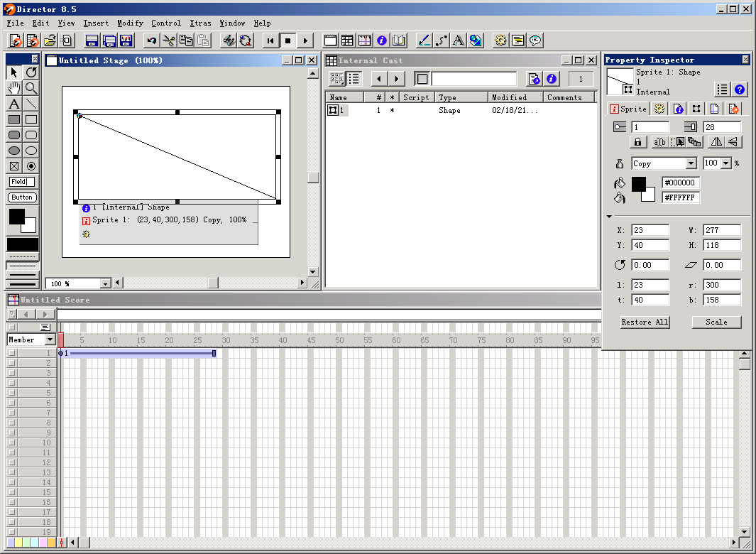This screenshot has width=756, height=554.
Task: Click foreground color chip in tool palette
Action: 16,216
